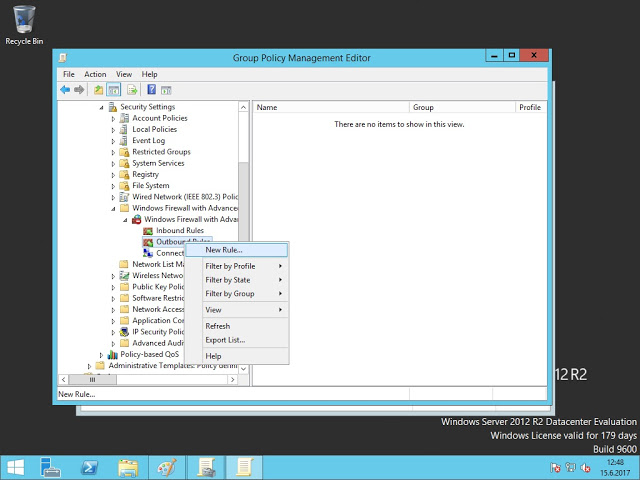Click the Back arrow toolbar icon
Image resolution: width=640 pixels, height=480 pixels.
point(65,90)
